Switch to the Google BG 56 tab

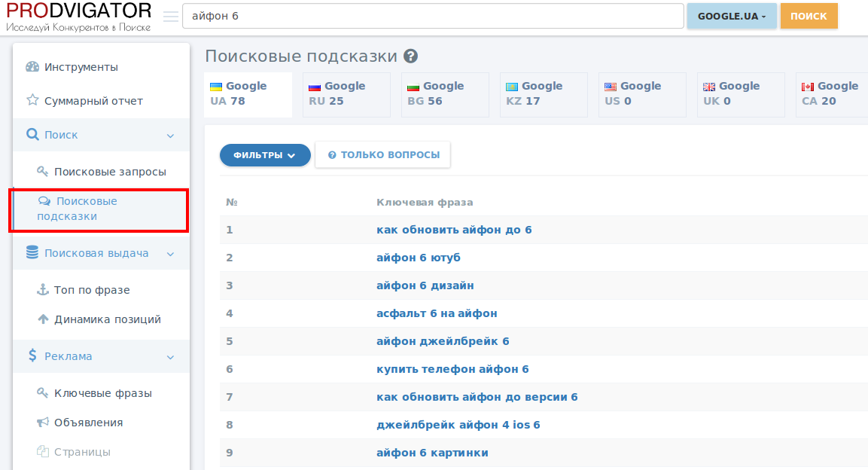[445, 94]
